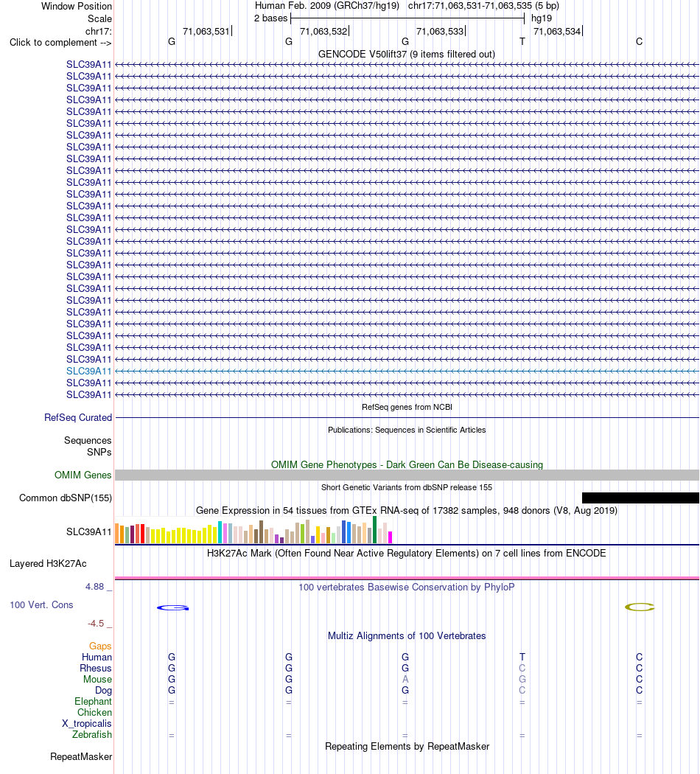This screenshot has width=700, height=774.
Task: Click the Mouse alignment row label
Action: coord(98,680)
